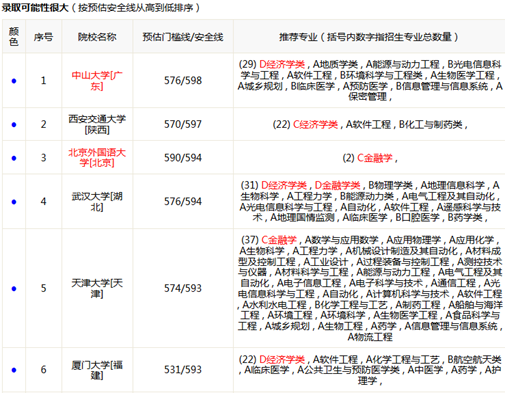
Task: Click the 推荐专业 column header
Action: (x=369, y=37)
